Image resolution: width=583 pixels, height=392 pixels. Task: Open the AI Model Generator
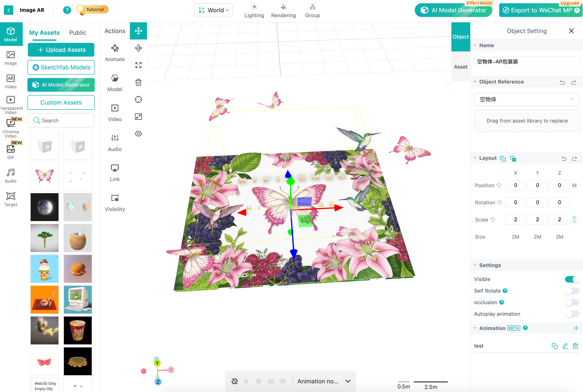[x=453, y=10]
